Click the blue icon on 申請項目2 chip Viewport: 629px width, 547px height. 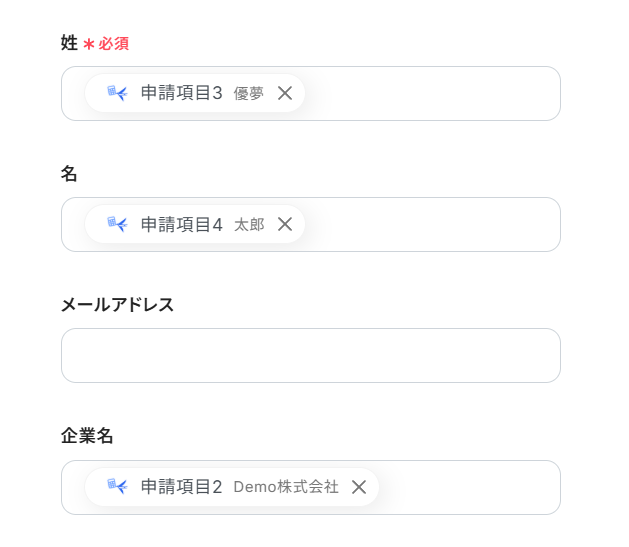(x=117, y=487)
